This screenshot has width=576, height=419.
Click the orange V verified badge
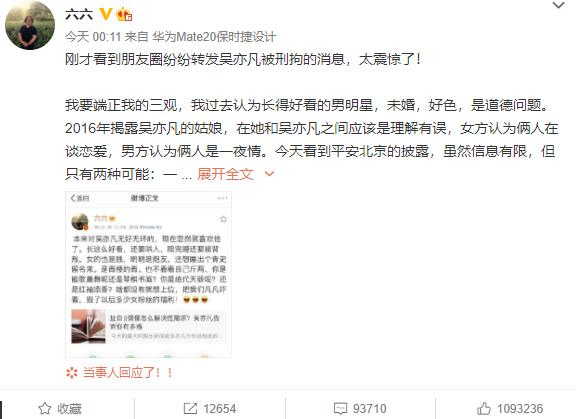point(106,14)
